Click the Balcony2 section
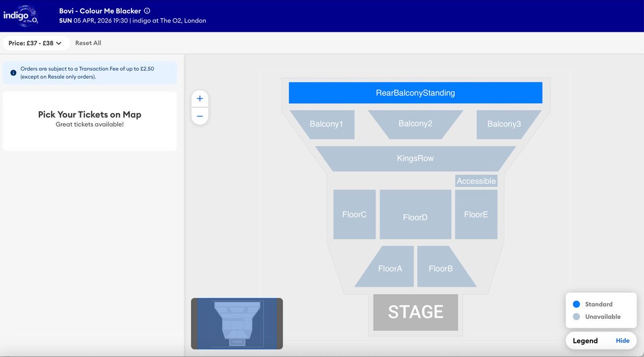Image resolution: width=644 pixels, height=357 pixels. (415, 124)
